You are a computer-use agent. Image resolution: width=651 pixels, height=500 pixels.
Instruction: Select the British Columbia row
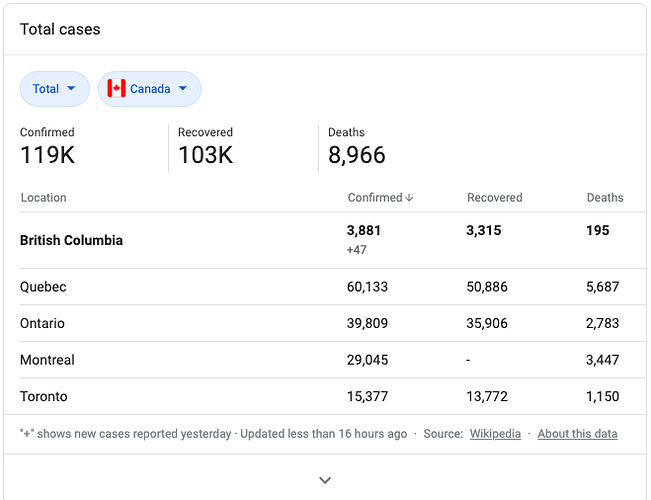333,240
